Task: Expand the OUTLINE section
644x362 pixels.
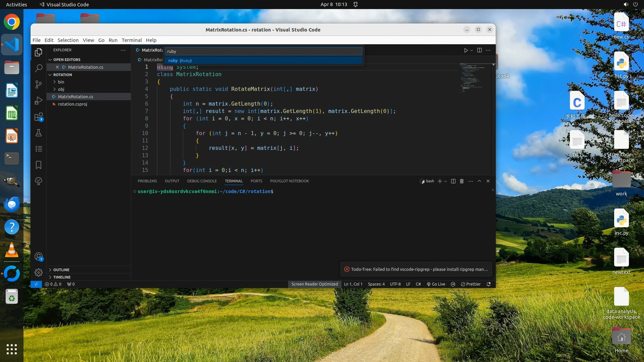Action: pos(61,270)
